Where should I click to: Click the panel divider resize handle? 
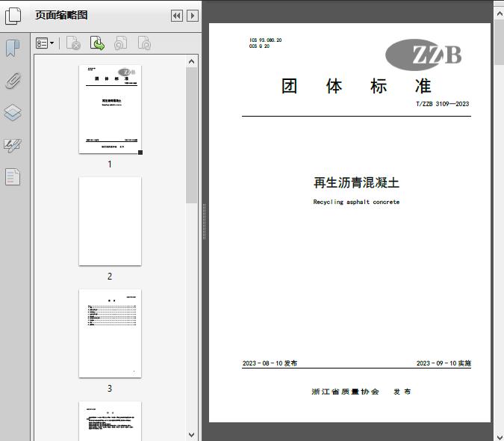[x=204, y=220]
